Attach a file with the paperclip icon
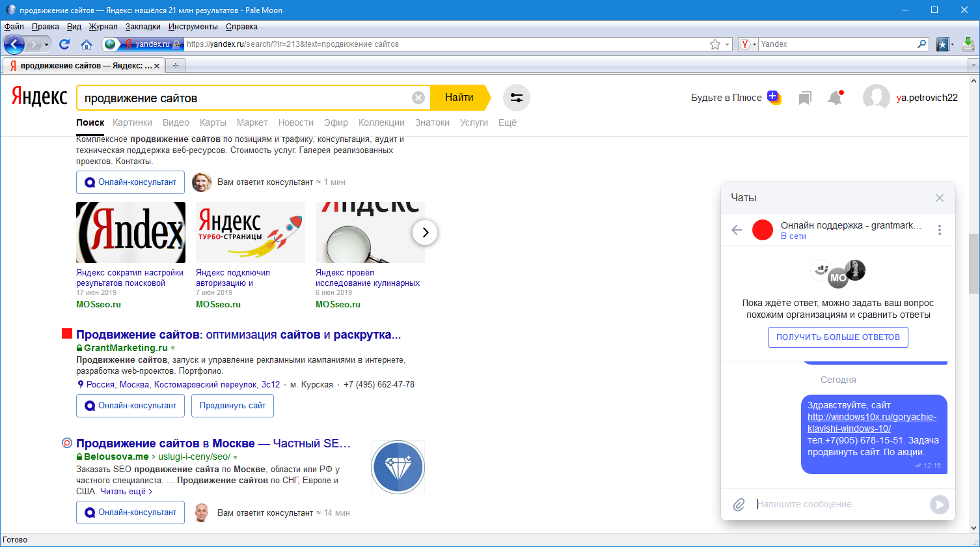Screen dimensions: 980x547 [x=739, y=505]
